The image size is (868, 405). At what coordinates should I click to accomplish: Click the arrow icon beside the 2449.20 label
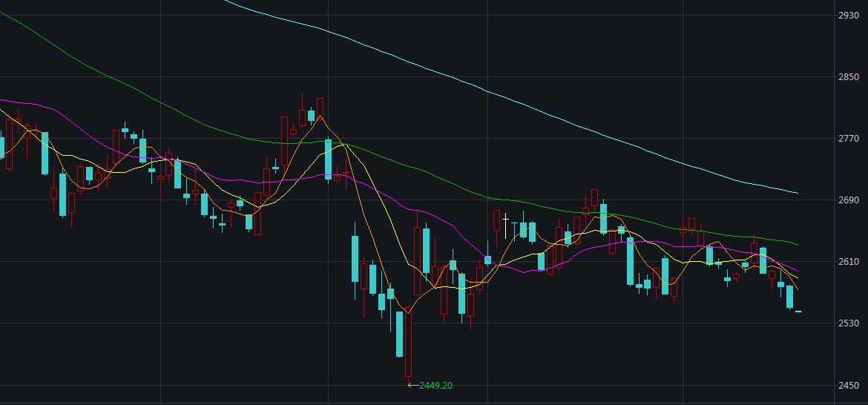tap(413, 386)
